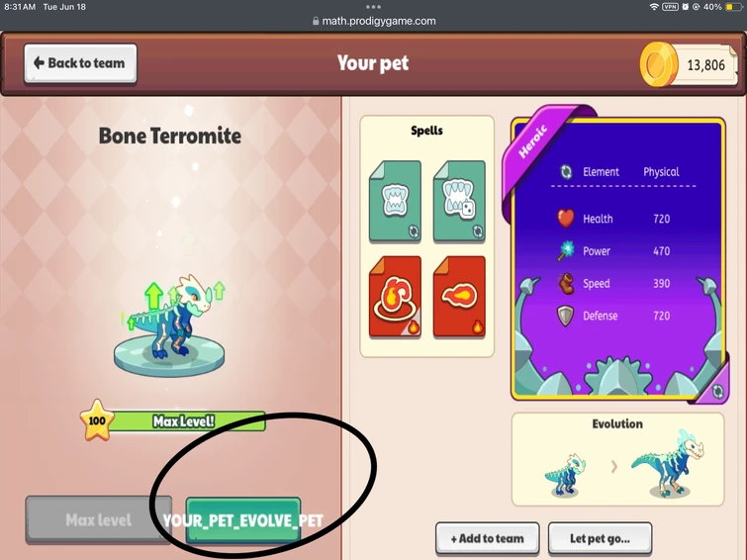Click the Element refresh icon on card

[x=566, y=171]
